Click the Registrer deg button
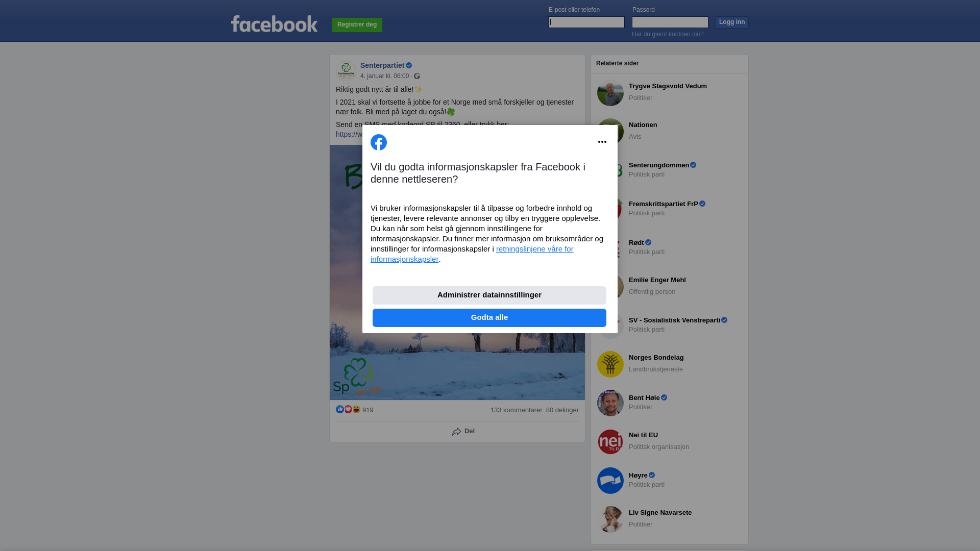The width and height of the screenshot is (980, 551). tap(357, 25)
